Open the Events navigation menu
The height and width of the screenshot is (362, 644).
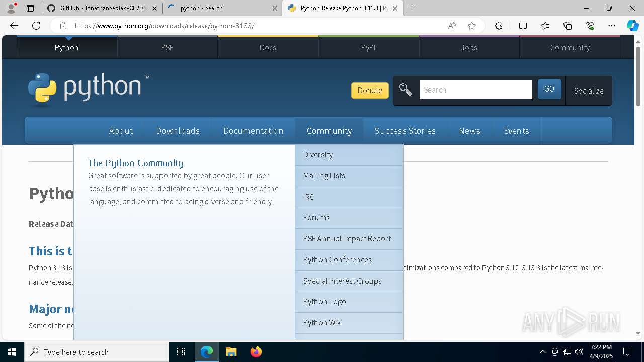(x=516, y=131)
